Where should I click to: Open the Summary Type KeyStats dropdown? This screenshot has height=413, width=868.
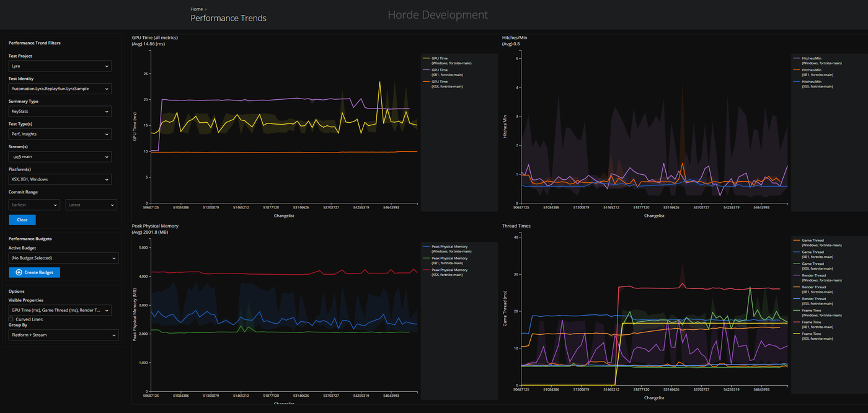pyautogui.click(x=60, y=112)
